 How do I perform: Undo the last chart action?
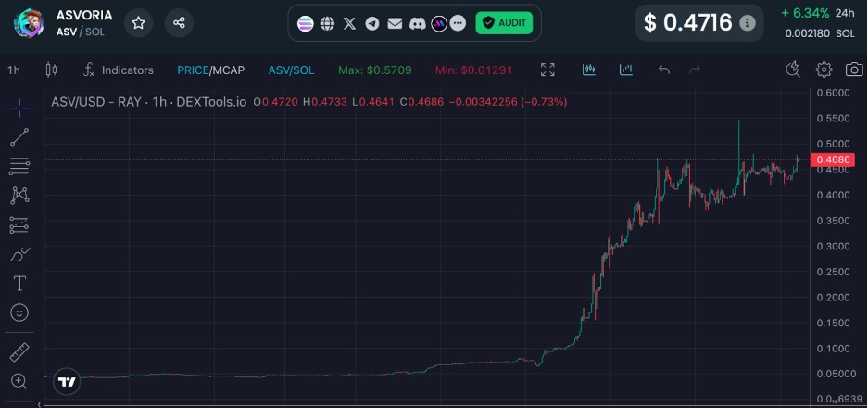click(664, 70)
